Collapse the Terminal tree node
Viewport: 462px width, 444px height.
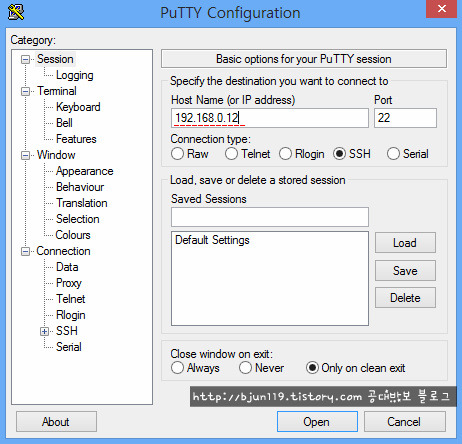pos(25,91)
